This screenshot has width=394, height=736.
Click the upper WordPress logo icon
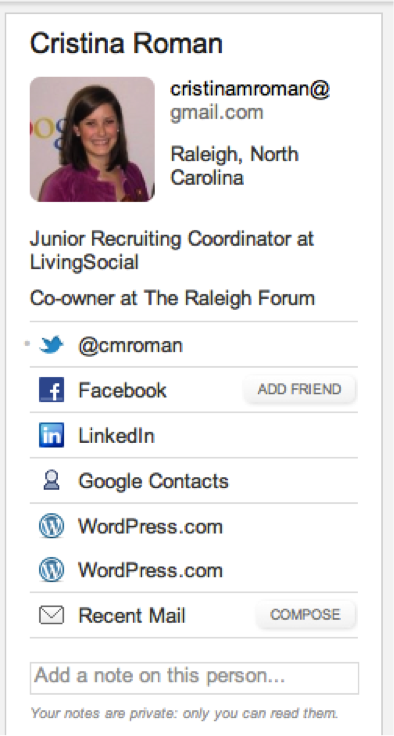tap(51, 526)
